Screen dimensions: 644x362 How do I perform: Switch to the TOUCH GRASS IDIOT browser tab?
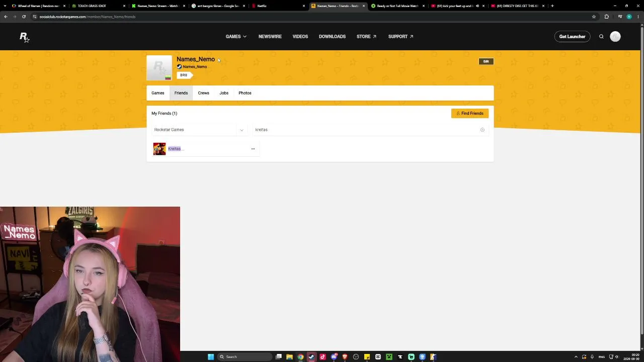98,6
